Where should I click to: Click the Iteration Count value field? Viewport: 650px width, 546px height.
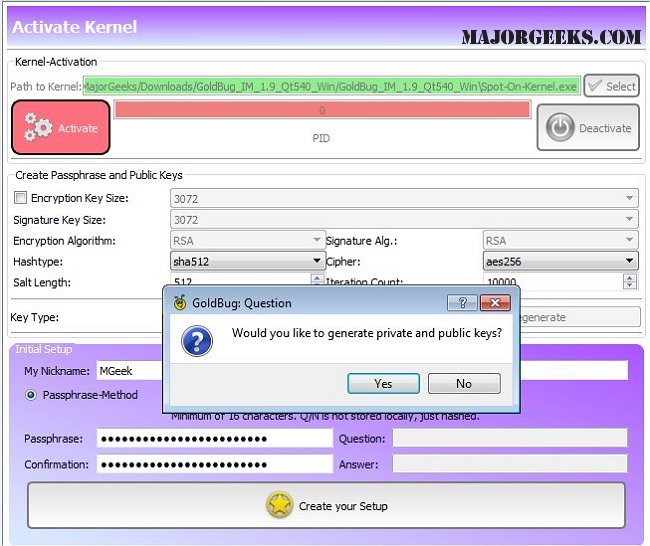[553, 281]
